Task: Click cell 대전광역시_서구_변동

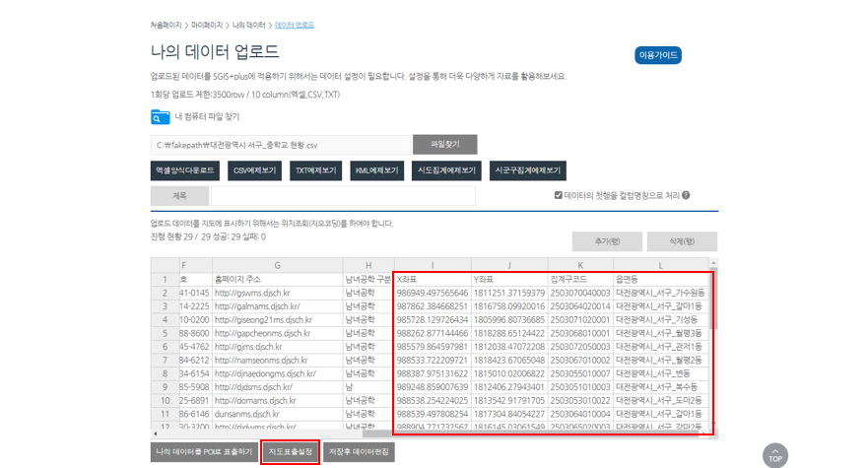Action: point(660,373)
